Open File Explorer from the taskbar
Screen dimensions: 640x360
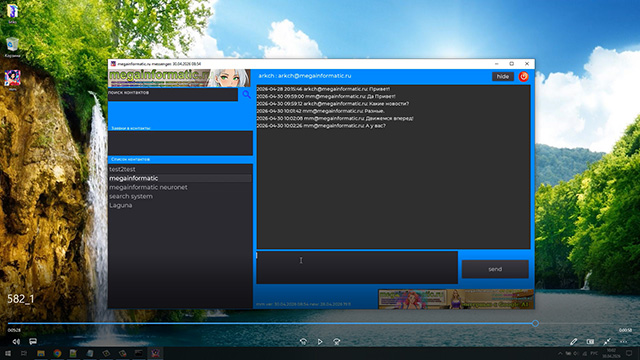(x=40, y=353)
